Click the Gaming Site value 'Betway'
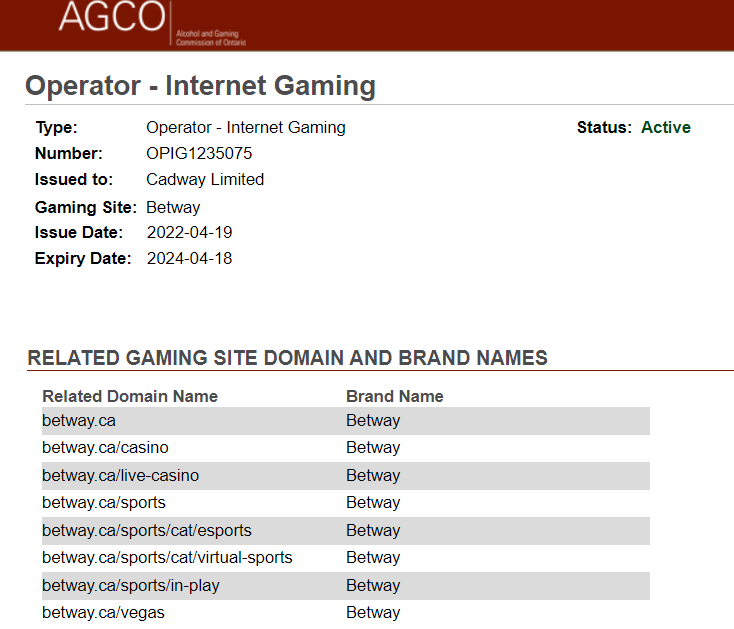Screen dimensions: 734x629 [x=173, y=207]
